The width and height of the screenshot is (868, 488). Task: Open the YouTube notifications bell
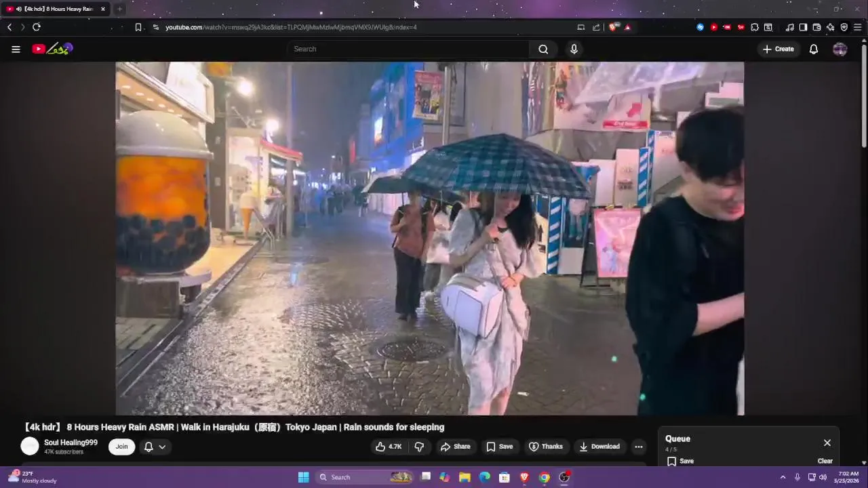814,49
